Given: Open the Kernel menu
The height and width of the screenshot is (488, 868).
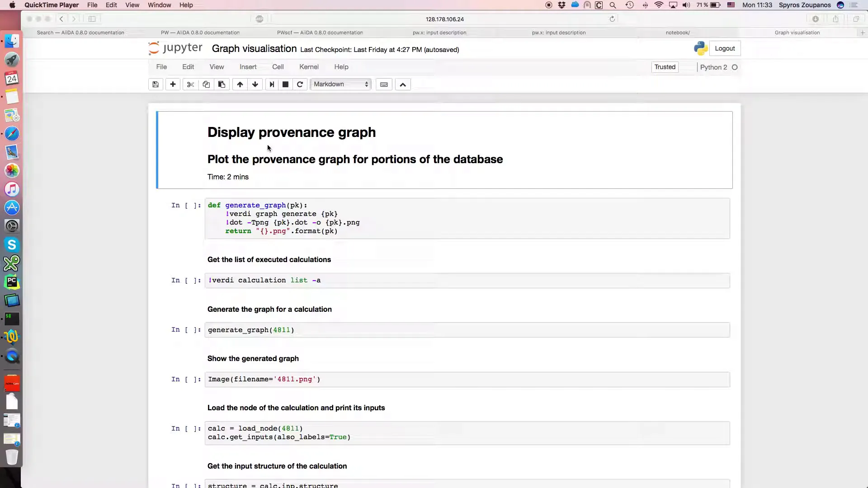Looking at the screenshot, I should coord(308,67).
